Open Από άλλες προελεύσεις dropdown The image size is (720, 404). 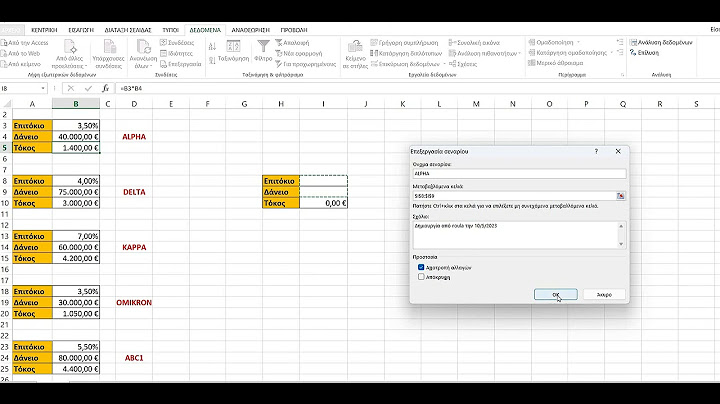70,54
